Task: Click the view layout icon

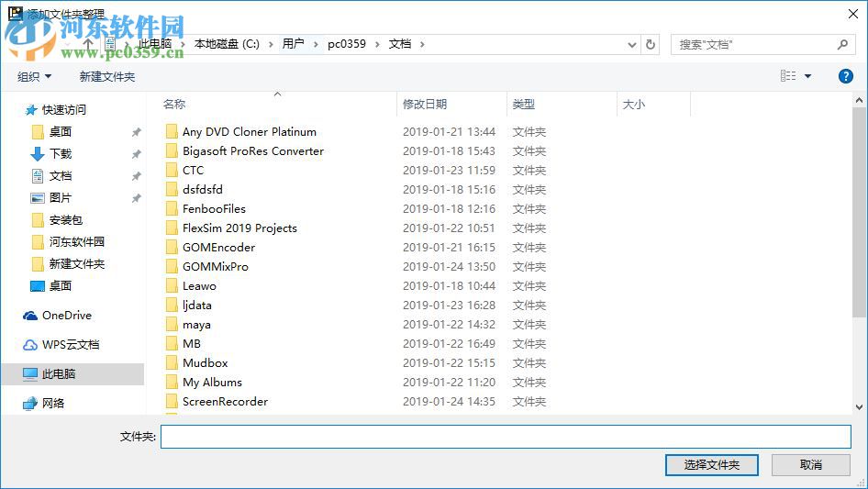Action: [x=788, y=76]
